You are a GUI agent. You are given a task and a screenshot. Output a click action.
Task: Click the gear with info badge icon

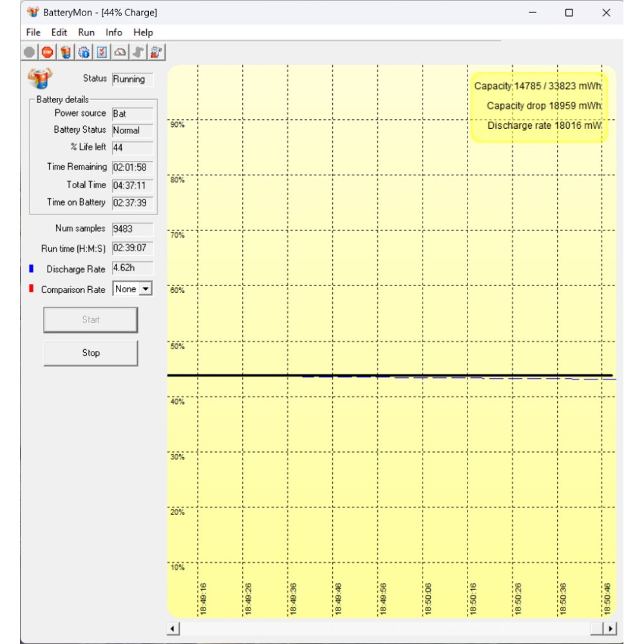coord(84,52)
